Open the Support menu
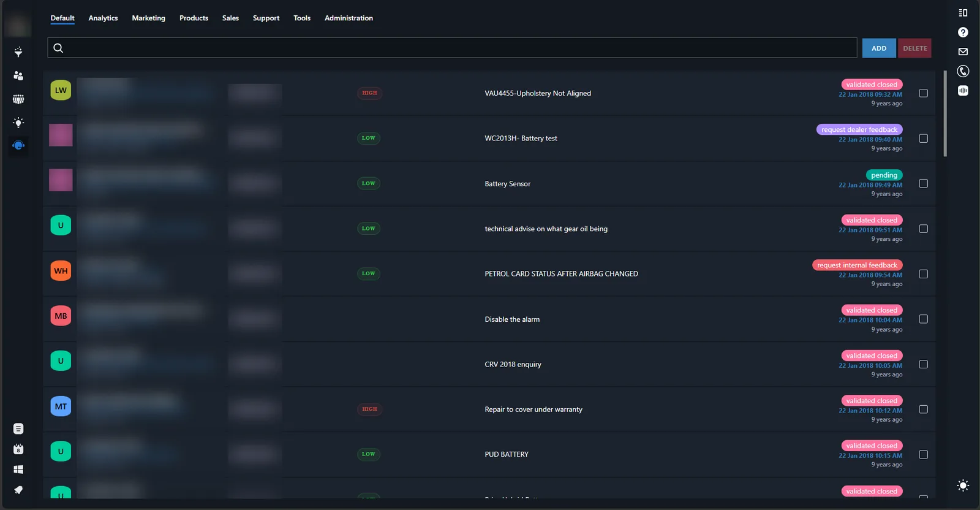This screenshot has height=510, width=980. (x=266, y=18)
